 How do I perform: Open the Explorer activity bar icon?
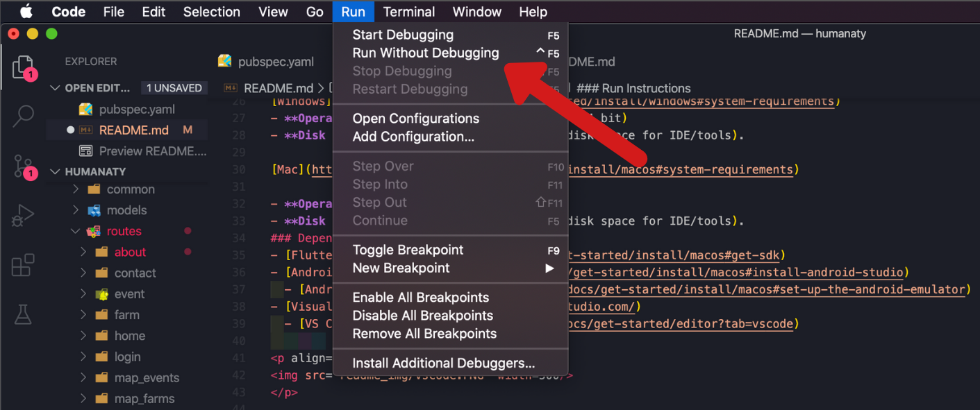pyautogui.click(x=23, y=68)
